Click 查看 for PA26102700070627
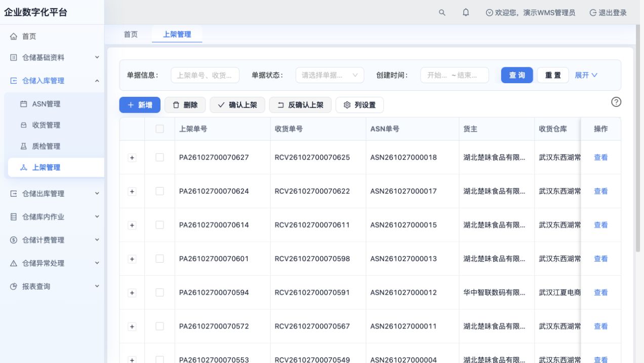Image resolution: width=644 pixels, height=363 pixels. tap(601, 157)
